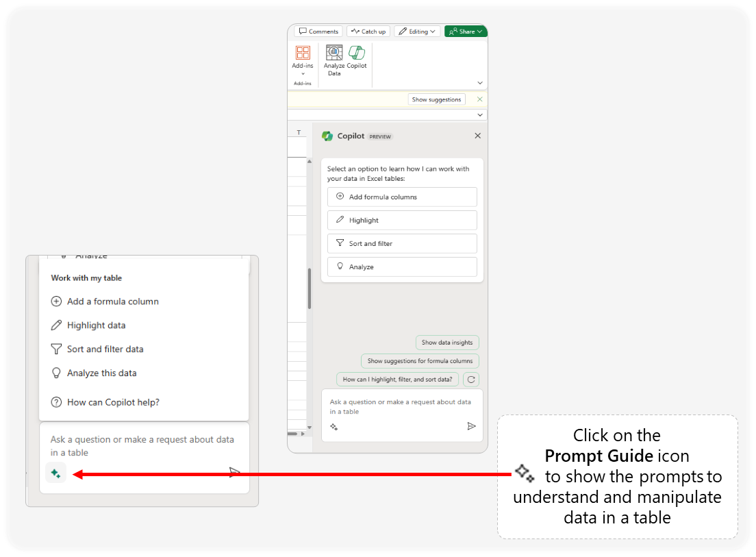Expand the Editing mode dropdown

coord(417,32)
